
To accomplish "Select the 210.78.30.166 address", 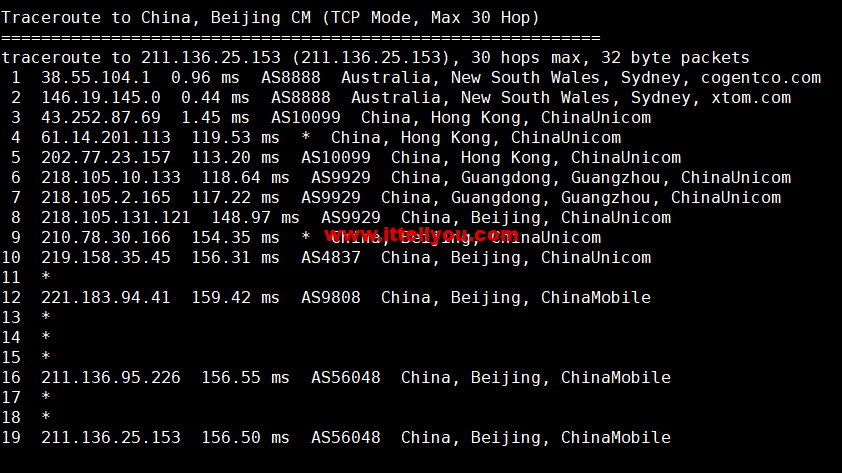I will 106,238.
